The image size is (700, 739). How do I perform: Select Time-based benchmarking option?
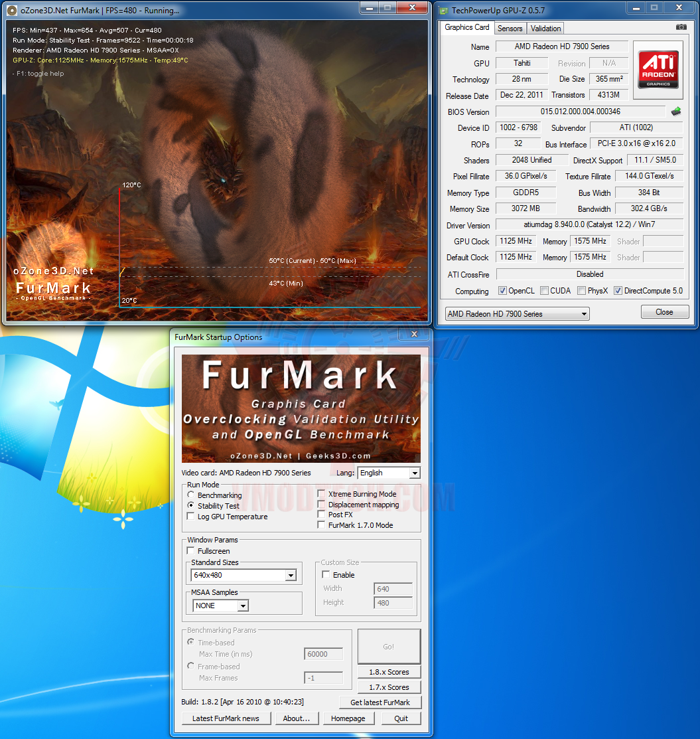coord(191,642)
